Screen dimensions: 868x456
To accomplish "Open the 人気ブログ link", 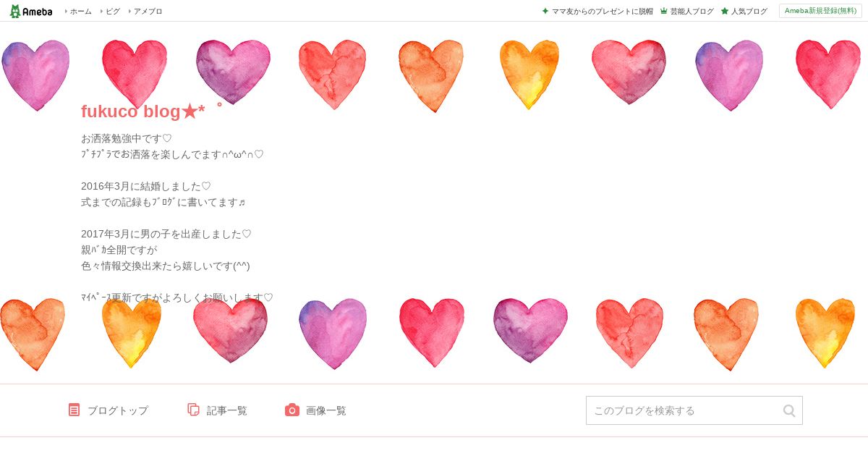I will coord(749,11).
